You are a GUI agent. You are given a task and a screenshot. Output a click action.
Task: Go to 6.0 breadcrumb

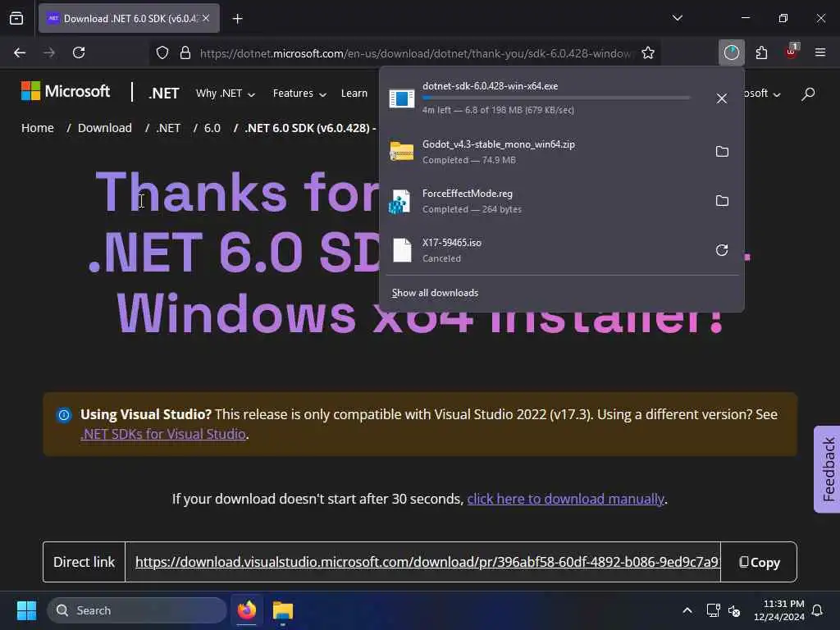[x=212, y=128]
